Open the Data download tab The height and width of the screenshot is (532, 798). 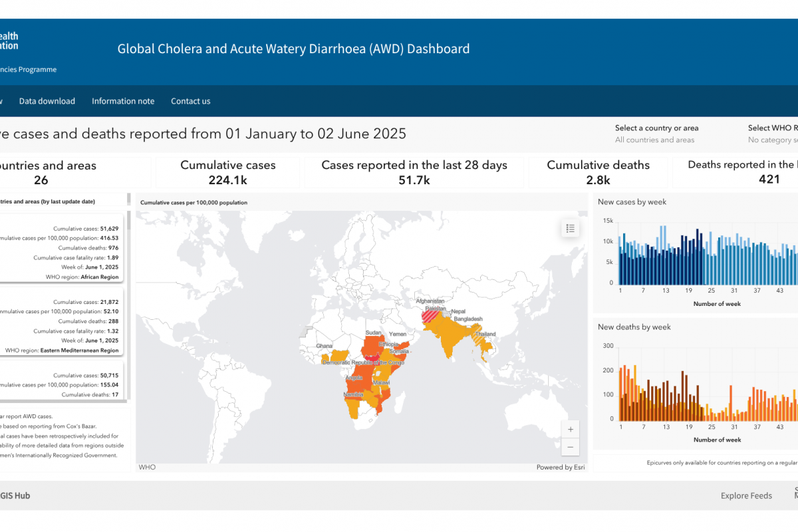click(x=47, y=101)
